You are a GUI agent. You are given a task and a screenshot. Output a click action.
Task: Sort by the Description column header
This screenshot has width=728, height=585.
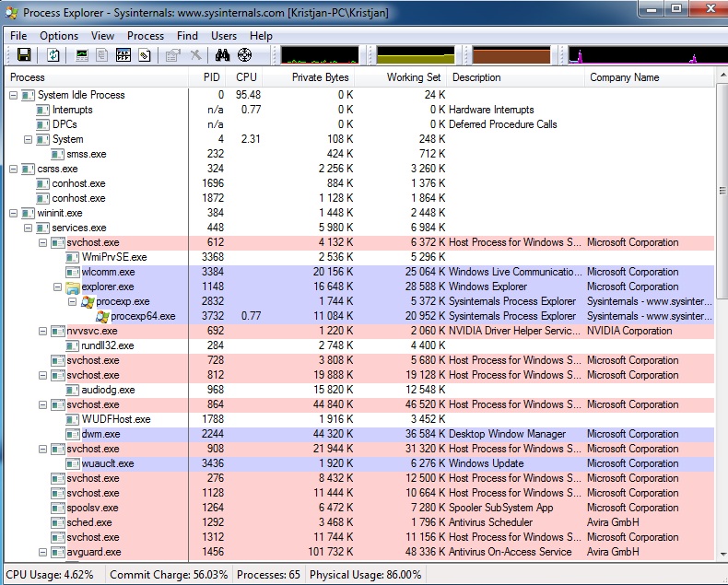pos(515,77)
